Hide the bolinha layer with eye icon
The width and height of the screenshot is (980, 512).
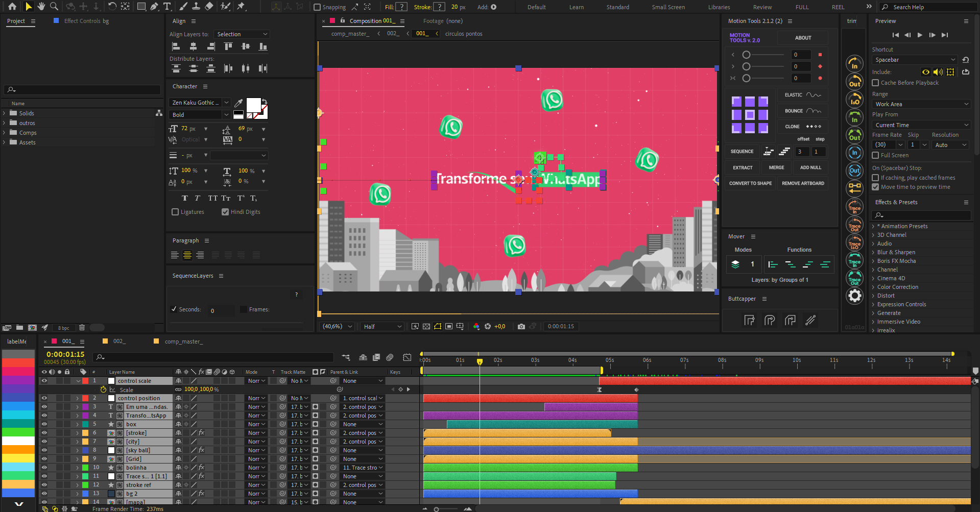[44, 468]
